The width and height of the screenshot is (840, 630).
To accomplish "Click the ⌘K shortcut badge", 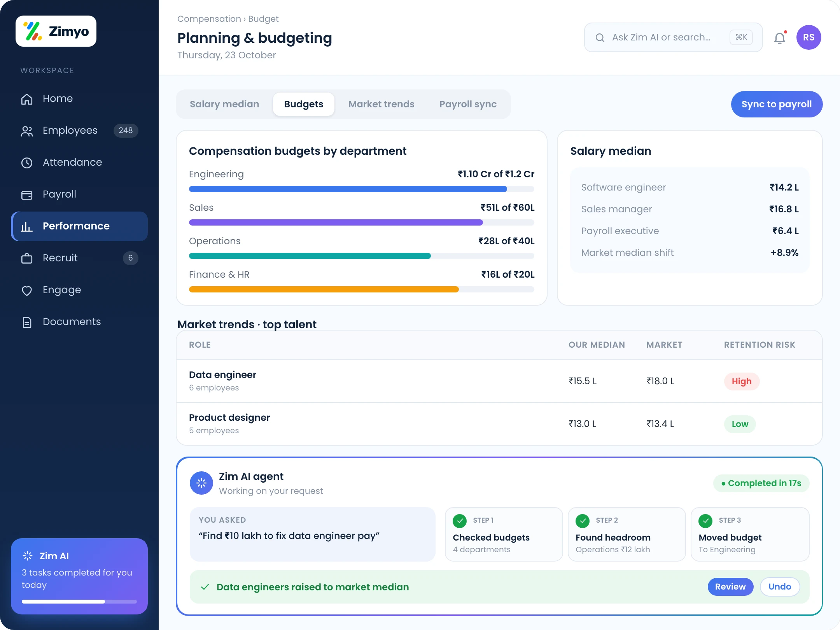I will 741,37.
